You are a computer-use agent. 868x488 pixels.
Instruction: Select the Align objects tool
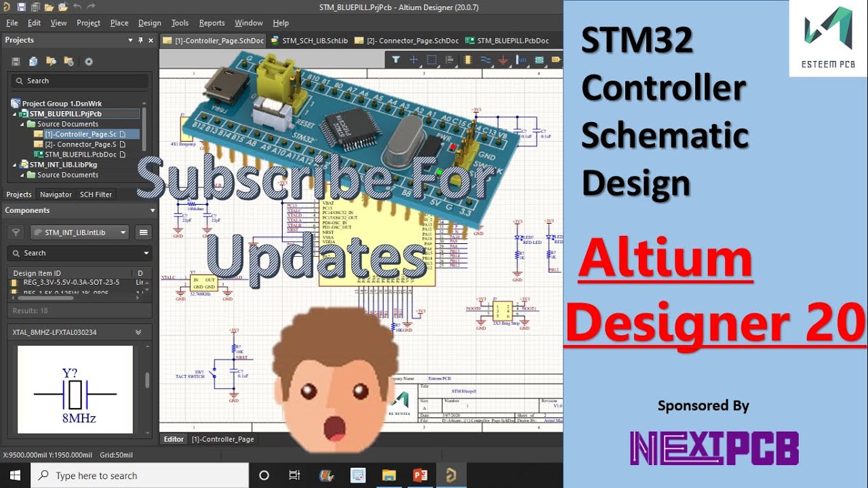pos(450,60)
